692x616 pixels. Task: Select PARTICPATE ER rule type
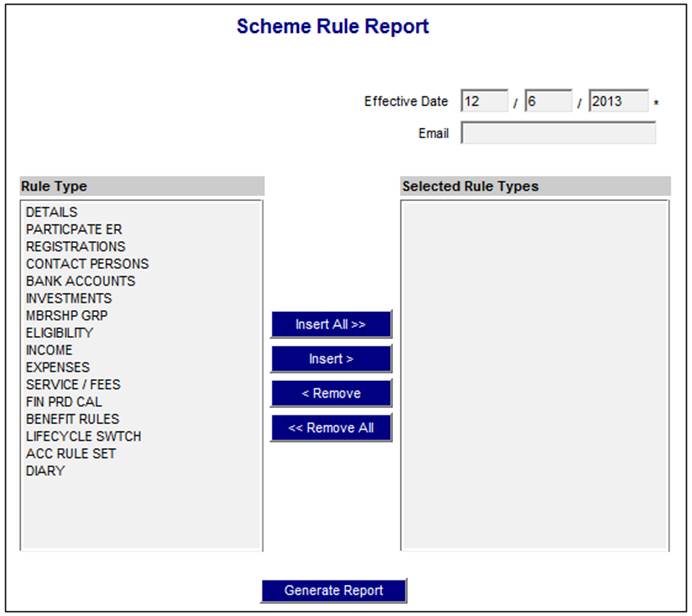74,229
